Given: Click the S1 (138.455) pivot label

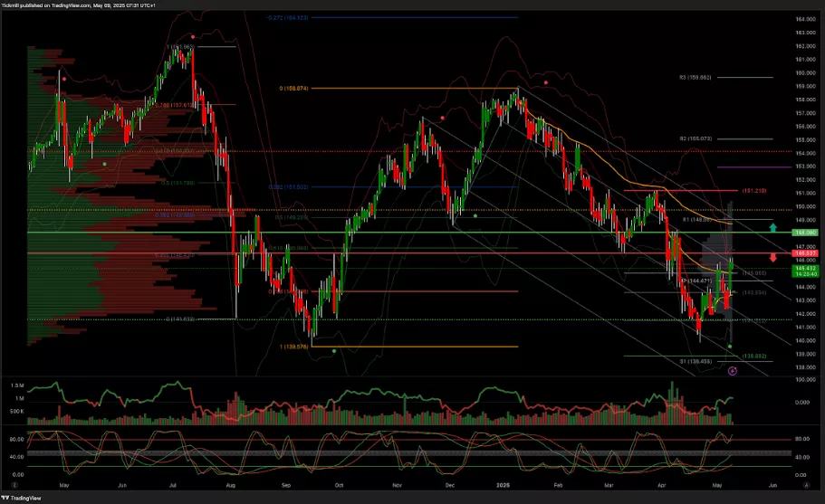Looking at the screenshot, I should coord(695,361).
